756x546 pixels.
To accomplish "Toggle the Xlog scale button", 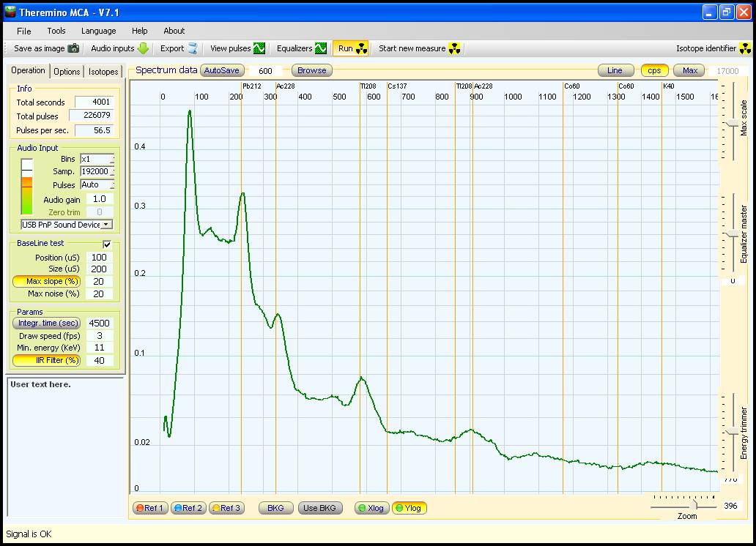I will (371, 508).
